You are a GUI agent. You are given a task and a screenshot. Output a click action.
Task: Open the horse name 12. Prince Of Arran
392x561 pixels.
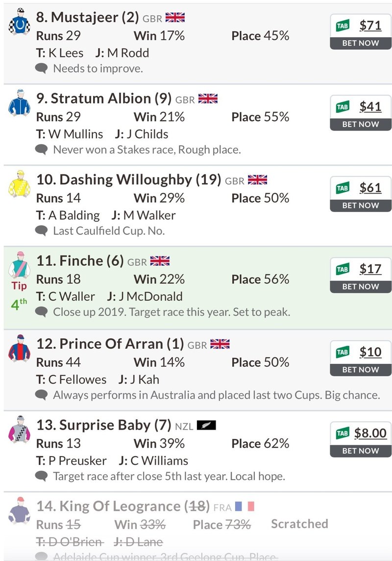[110, 344]
